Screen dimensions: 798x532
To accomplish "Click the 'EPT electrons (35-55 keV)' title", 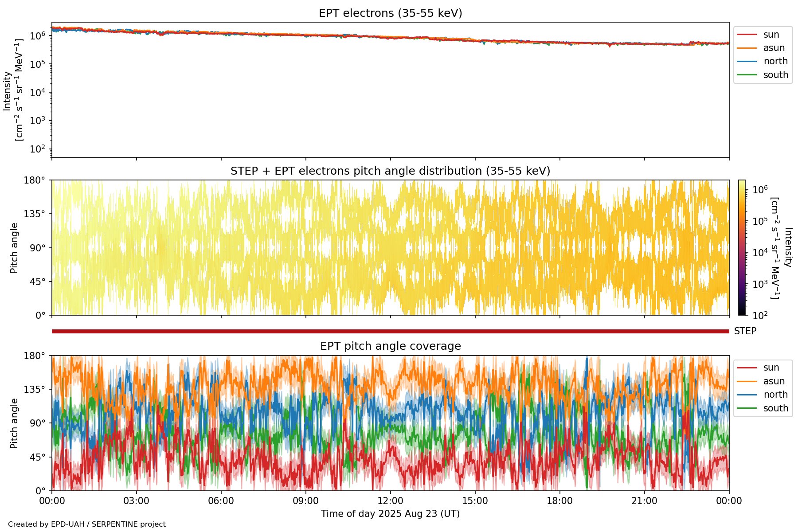I will point(390,13).
